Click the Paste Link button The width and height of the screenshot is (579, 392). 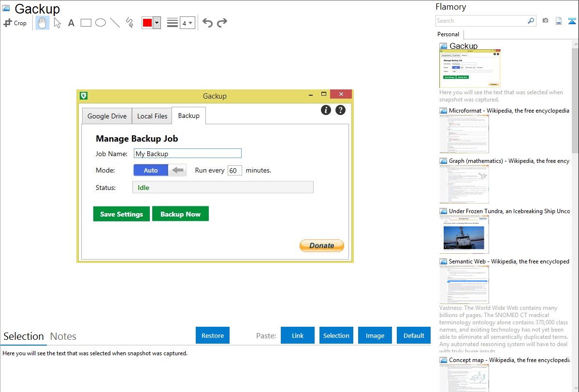[x=298, y=335]
